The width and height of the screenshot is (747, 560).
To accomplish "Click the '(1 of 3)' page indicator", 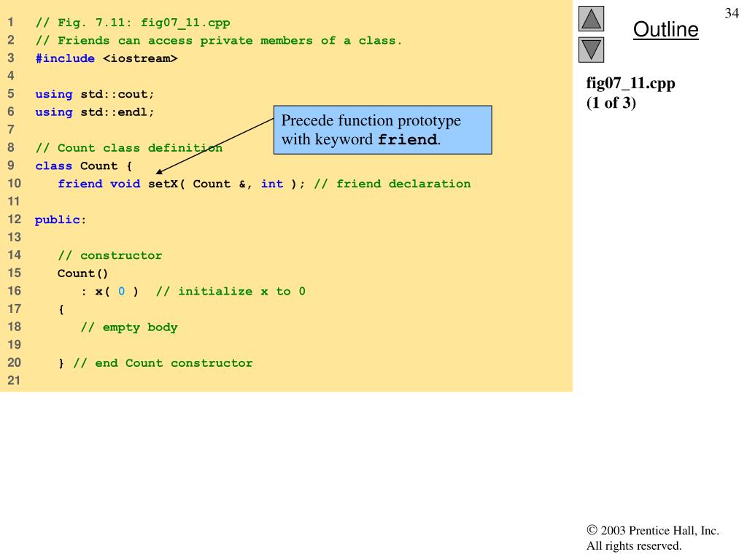I will [x=611, y=103].
